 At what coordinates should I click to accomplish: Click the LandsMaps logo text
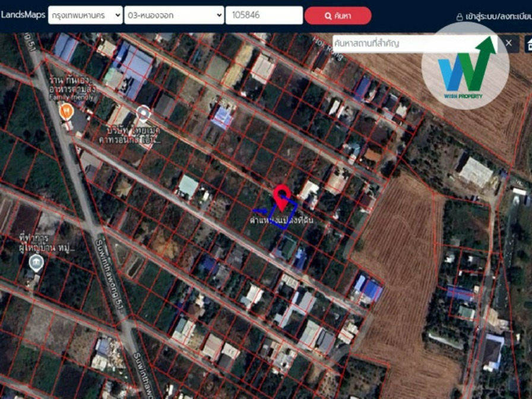coord(23,15)
